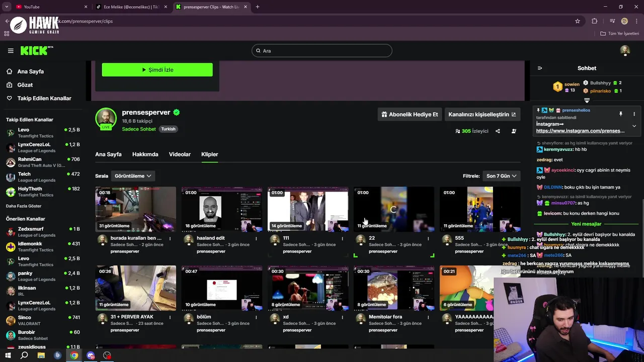This screenshot has height=362, width=644.
Task: Click the Turkish language tag
Action: (x=168, y=129)
